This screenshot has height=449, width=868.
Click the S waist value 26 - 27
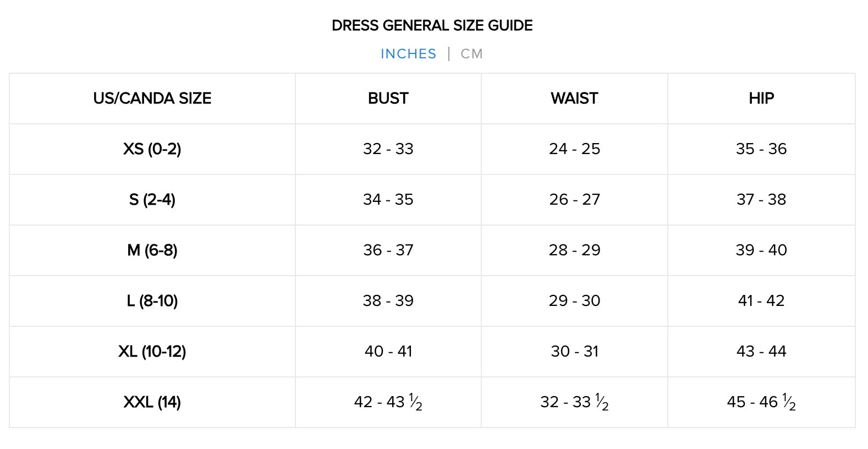(x=574, y=200)
